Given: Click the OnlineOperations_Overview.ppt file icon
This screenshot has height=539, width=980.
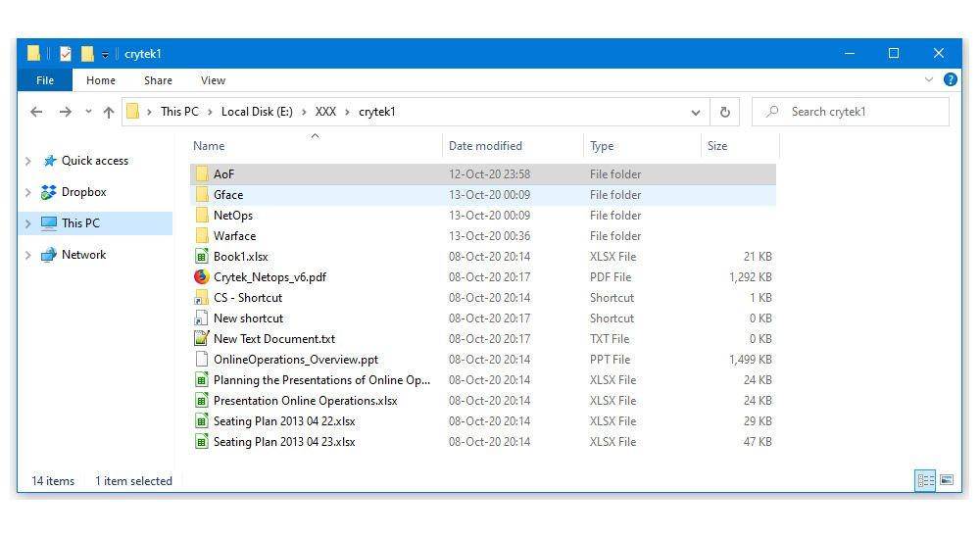Looking at the screenshot, I should coord(201,360).
